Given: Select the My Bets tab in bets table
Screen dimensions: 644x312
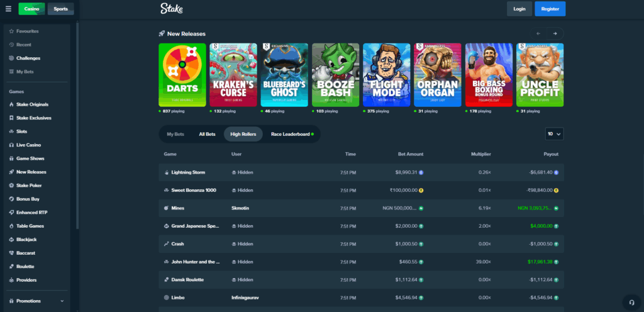Looking at the screenshot, I should point(175,134).
